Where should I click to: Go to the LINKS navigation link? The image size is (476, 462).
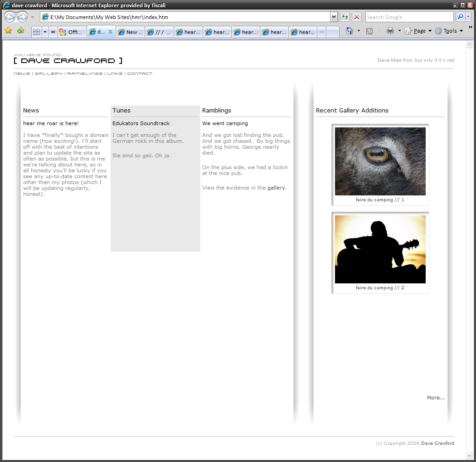pyautogui.click(x=115, y=73)
